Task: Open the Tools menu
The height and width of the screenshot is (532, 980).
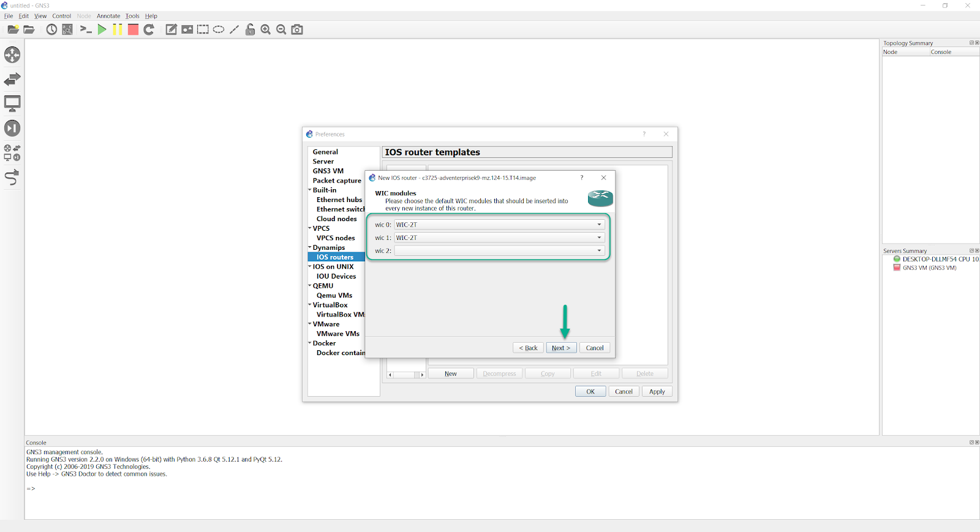Action: [132, 16]
